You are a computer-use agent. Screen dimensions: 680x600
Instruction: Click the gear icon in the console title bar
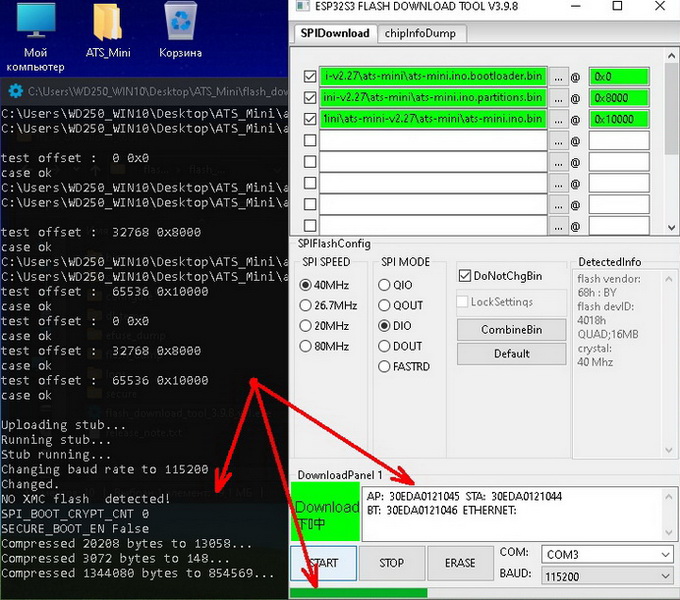tap(16, 91)
